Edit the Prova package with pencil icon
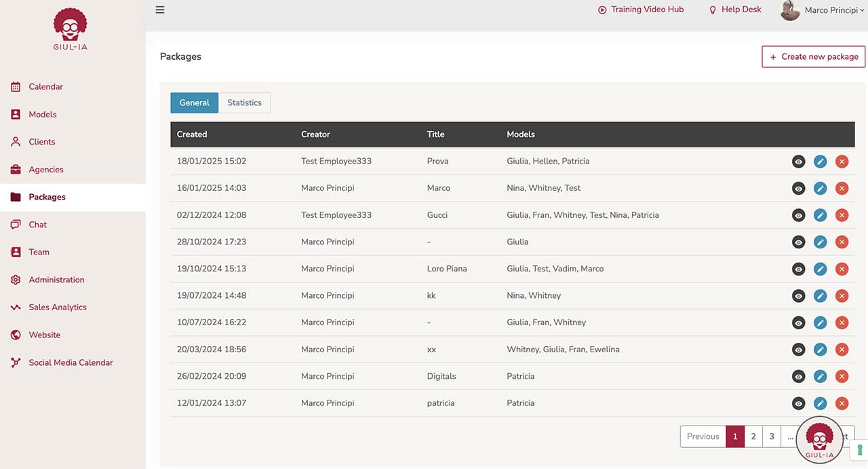 (821, 162)
